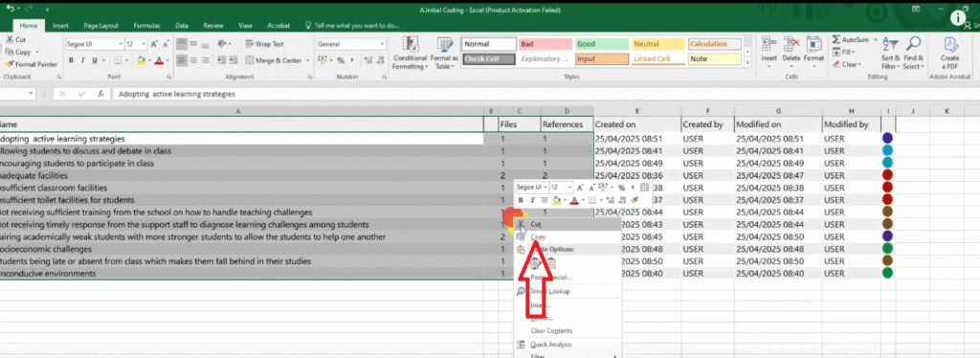This screenshot has width=980, height=358.
Task: Toggle Center horizontal alignment in the ribbon
Action: coord(193,60)
